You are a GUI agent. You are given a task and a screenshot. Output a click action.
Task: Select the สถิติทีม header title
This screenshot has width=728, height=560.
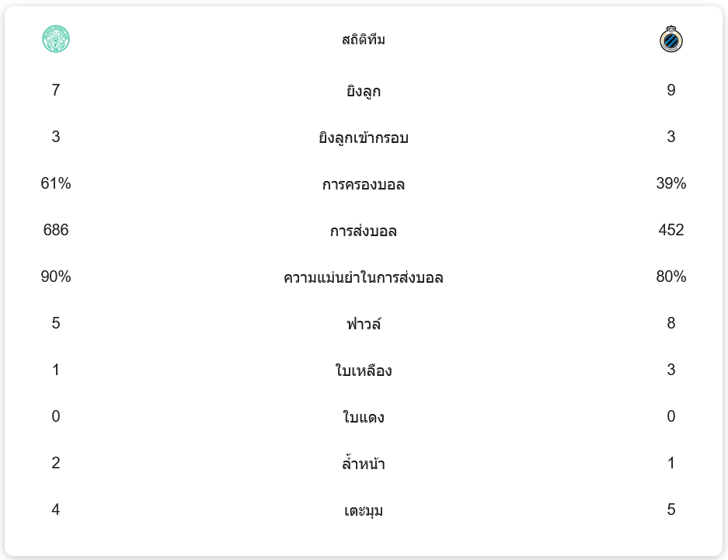pyautogui.click(x=364, y=40)
